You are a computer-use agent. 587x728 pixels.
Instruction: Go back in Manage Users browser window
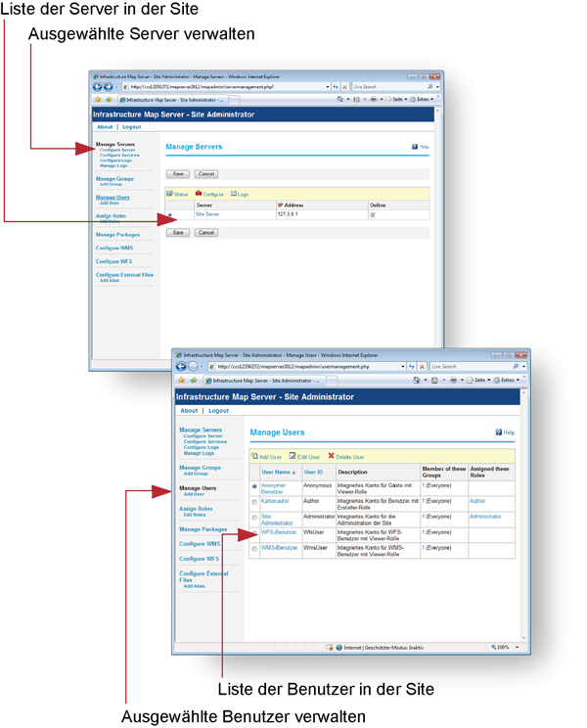(x=181, y=366)
